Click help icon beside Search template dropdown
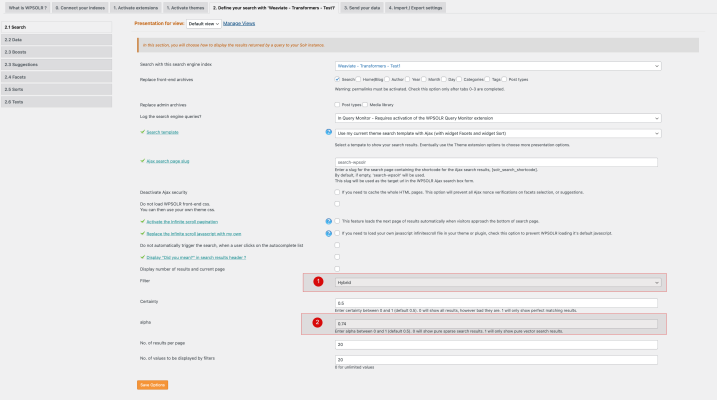 pyautogui.click(x=328, y=132)
